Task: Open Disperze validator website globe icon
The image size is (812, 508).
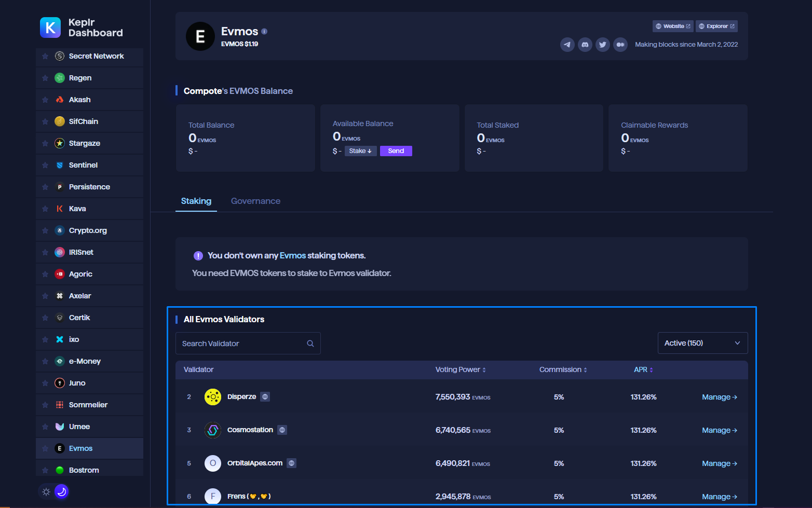Action: (x=265, y=397)
